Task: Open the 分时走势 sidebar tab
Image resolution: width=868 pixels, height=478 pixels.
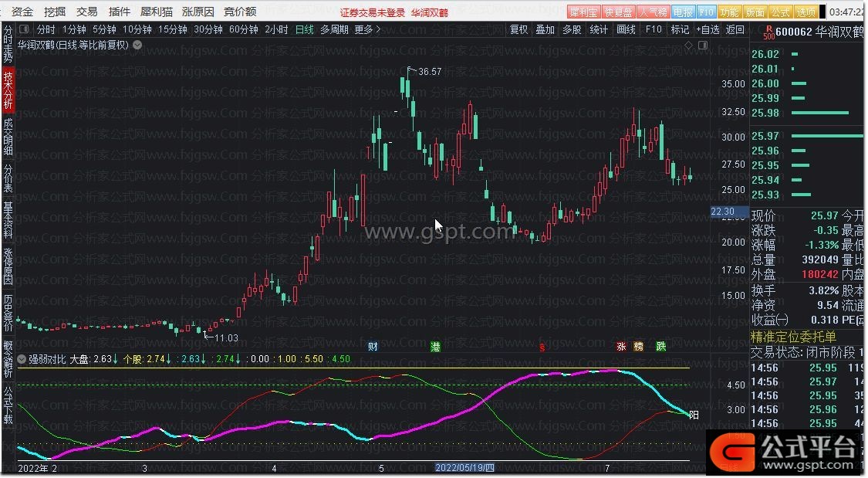Action: point(8,44)
